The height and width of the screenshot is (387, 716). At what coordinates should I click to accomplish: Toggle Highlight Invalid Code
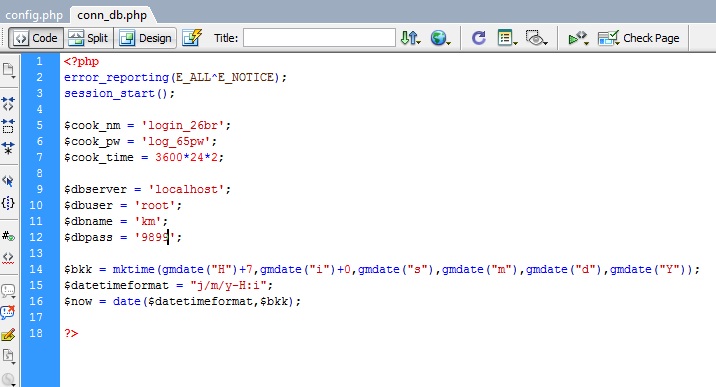click(x=8, y=258)
